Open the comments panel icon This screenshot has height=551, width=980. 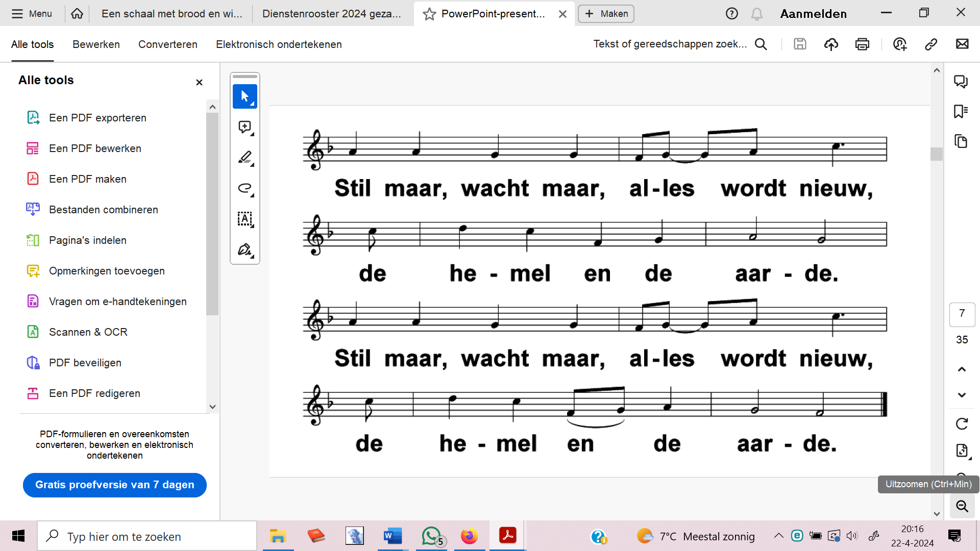pyautogui.click(x=962, y=82)
